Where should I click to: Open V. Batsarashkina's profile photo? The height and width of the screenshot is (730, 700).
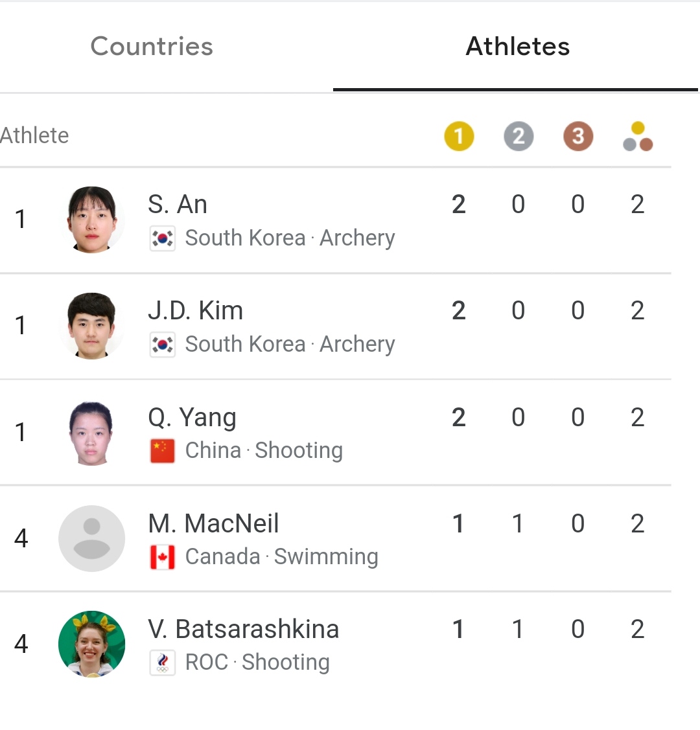coord(92,644)
